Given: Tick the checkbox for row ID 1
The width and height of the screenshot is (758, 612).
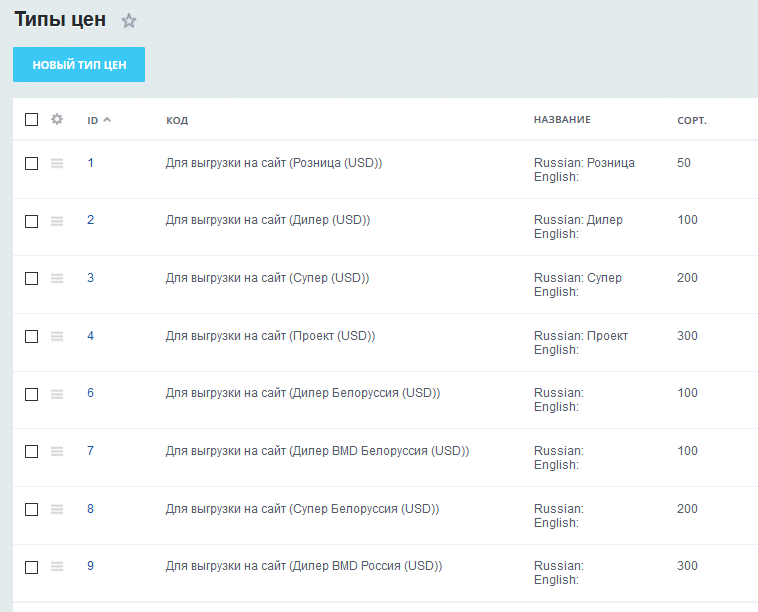Looking at the screenshot, I should click(32, 163).
